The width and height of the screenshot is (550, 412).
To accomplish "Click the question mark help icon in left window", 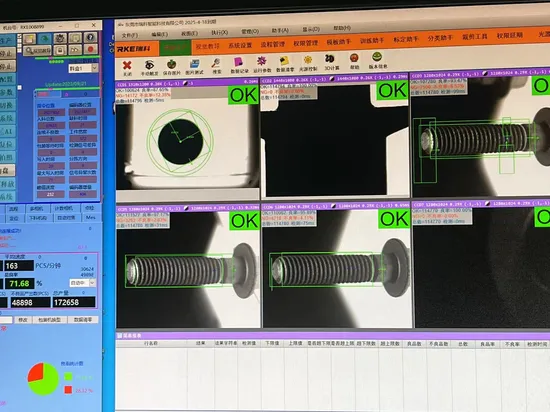I will click(x=90, y=37).
